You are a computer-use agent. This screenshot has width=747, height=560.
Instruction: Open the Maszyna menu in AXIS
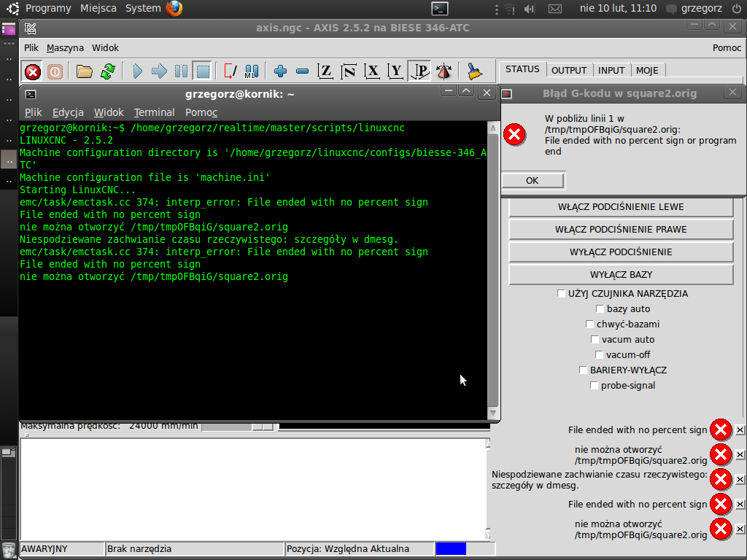click(65, 47)
